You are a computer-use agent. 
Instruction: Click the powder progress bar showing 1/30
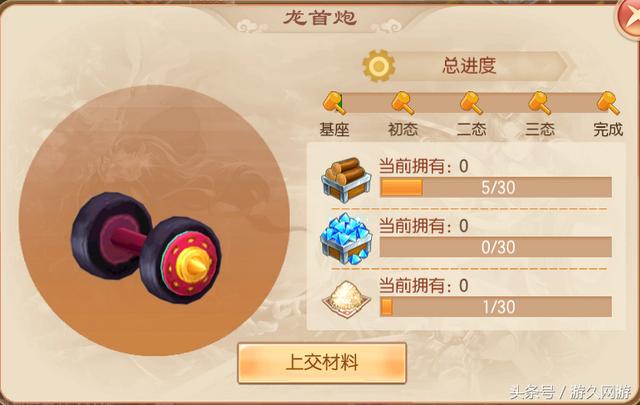pos(496,307)
